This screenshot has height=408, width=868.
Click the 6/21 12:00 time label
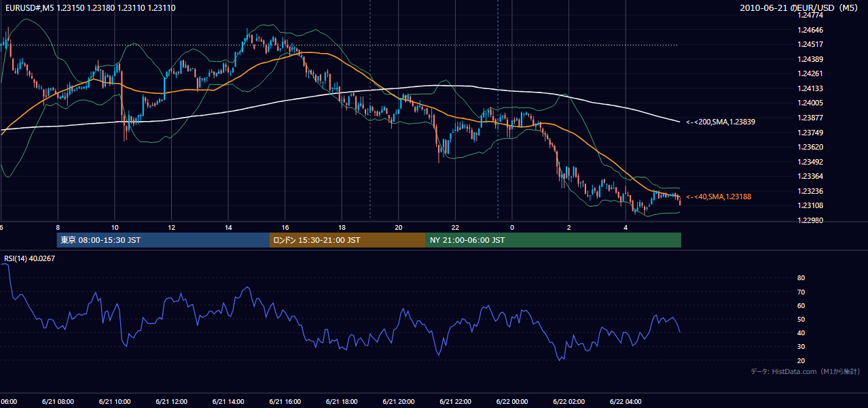pyautogui.click(x=171, y=402)
